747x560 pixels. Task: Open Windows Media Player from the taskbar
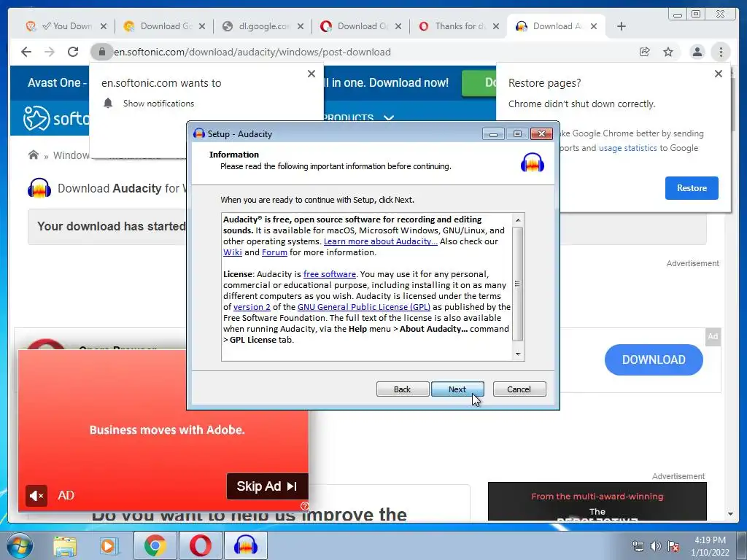(x=109, y=545)
